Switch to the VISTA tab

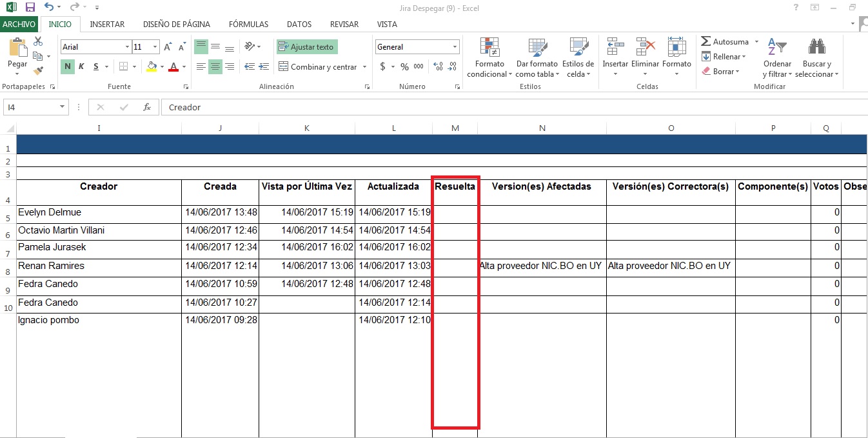(387, 25)
